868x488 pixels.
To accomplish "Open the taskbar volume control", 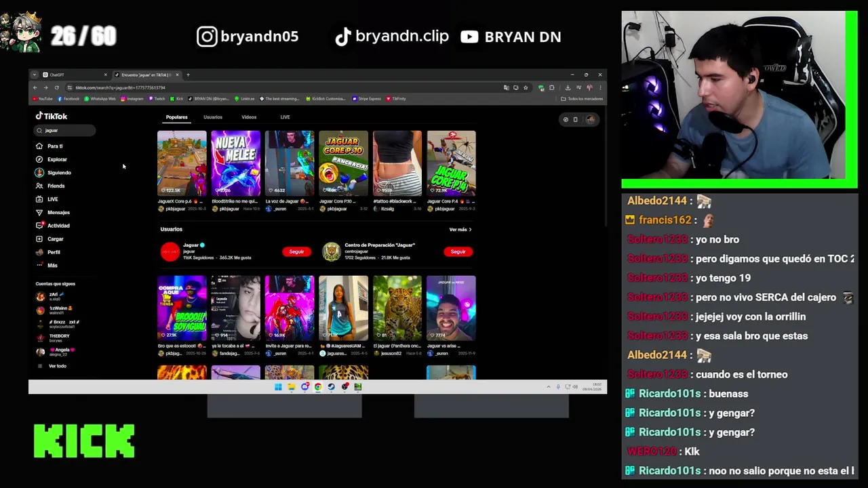I will [575, 387].
